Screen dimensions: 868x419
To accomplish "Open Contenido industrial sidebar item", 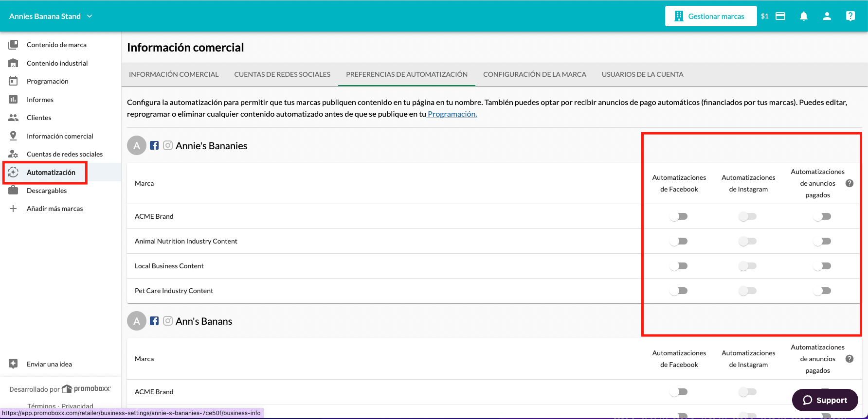I will [57, 63].
